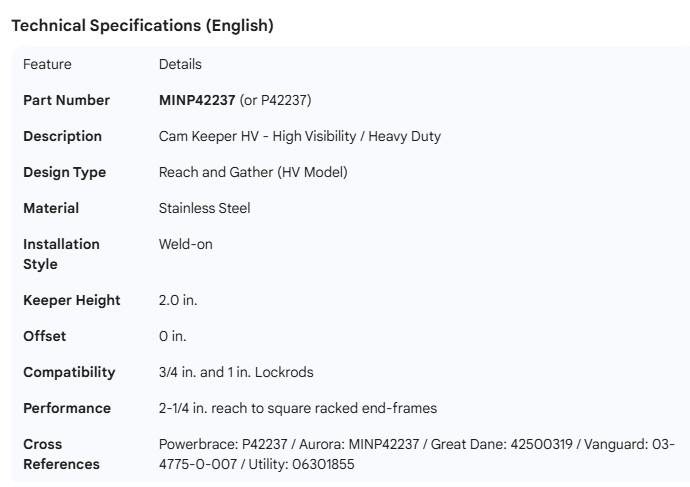Click the Performance reach description text

click(297, 408)
